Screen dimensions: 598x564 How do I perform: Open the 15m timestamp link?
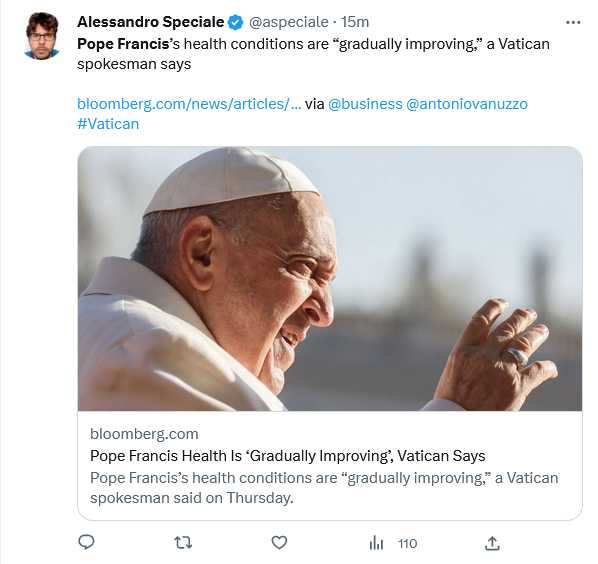355,22
